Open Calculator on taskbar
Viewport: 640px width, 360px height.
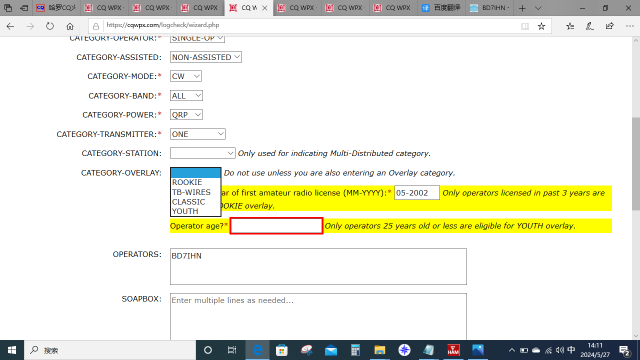point(355,350)
